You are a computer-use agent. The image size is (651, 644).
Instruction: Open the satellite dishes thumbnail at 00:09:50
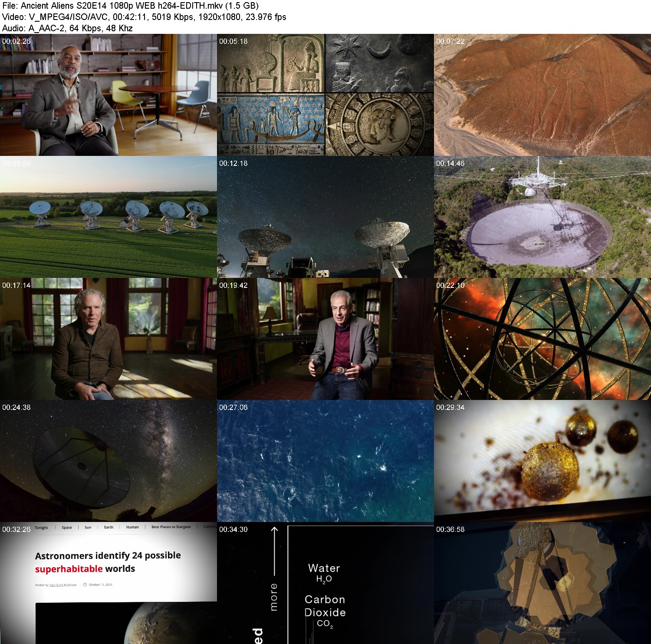pyautogui.click(x=108, y=217)
